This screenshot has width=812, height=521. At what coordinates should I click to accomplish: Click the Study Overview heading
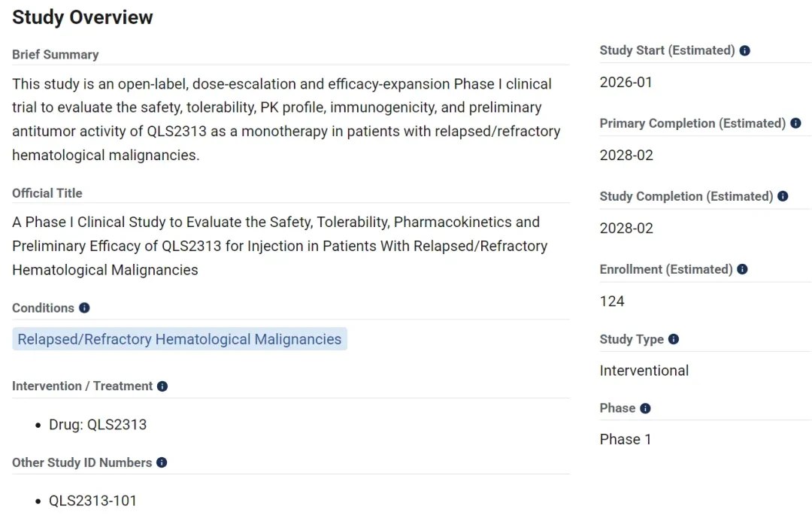pyautogui.click(x=83, y=17)
